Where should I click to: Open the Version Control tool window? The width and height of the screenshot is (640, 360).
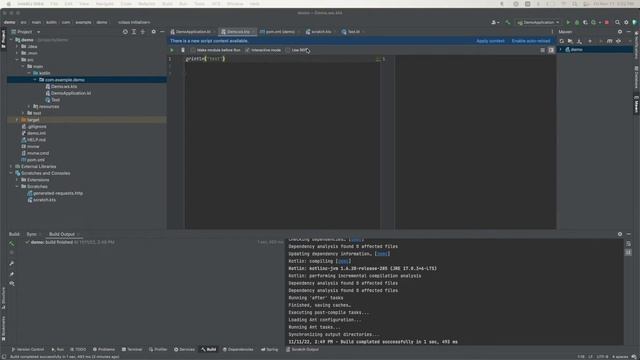pos(28,350)
